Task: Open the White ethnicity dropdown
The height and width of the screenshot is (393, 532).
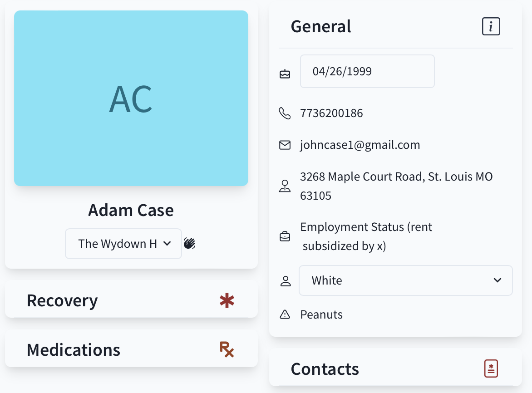Action: [405, 280]
